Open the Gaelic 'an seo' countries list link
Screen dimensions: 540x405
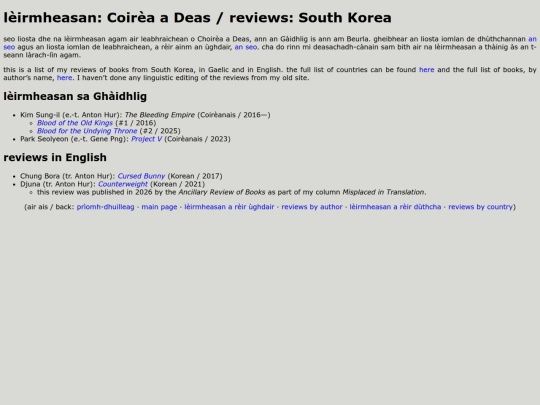click(532, 39)
